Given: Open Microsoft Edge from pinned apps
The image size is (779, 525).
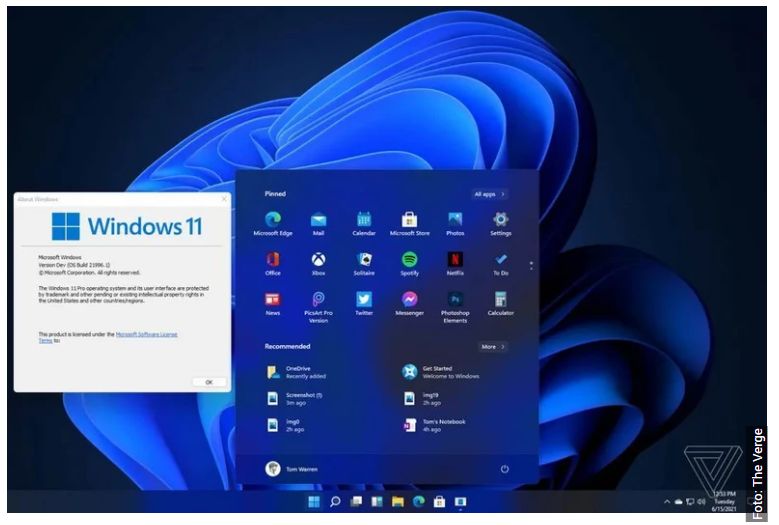Looking at the screenshot, I should coord(273,224).
